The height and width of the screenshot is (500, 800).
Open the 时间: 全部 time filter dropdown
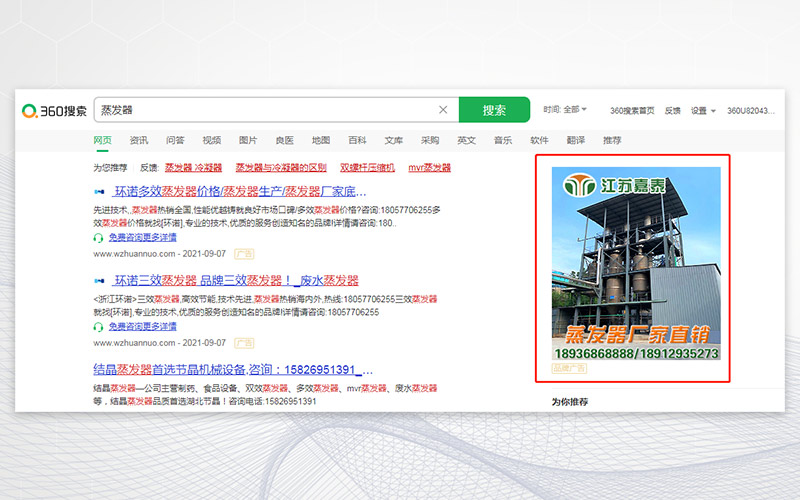click(565, 110)
